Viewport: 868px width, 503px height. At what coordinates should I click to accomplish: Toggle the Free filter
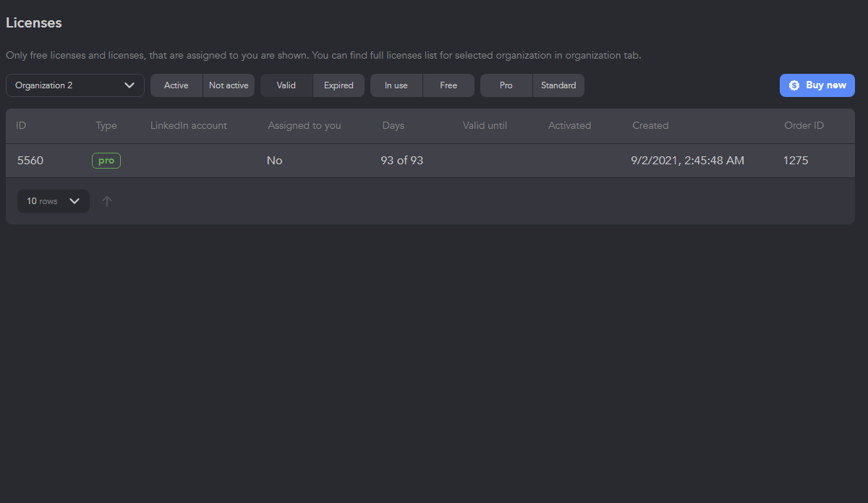448,85
